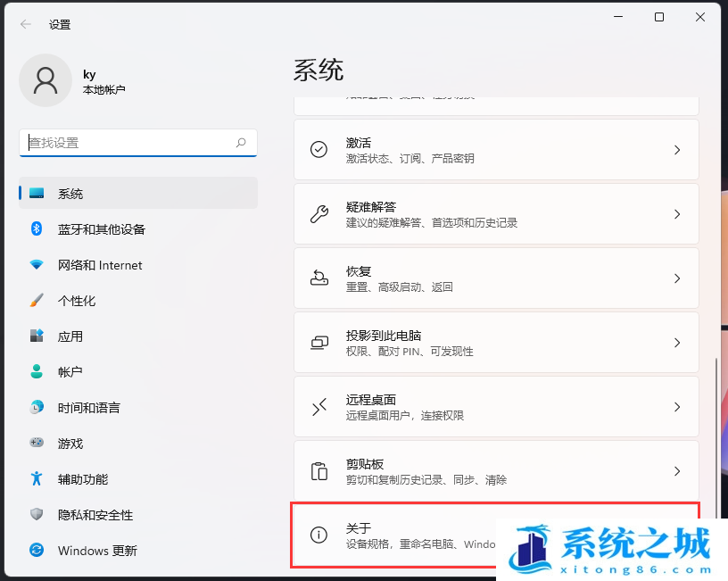Click the search magnifier icon
The height and width of the screenshot is (581, 728).
click(x=241, y=143)
